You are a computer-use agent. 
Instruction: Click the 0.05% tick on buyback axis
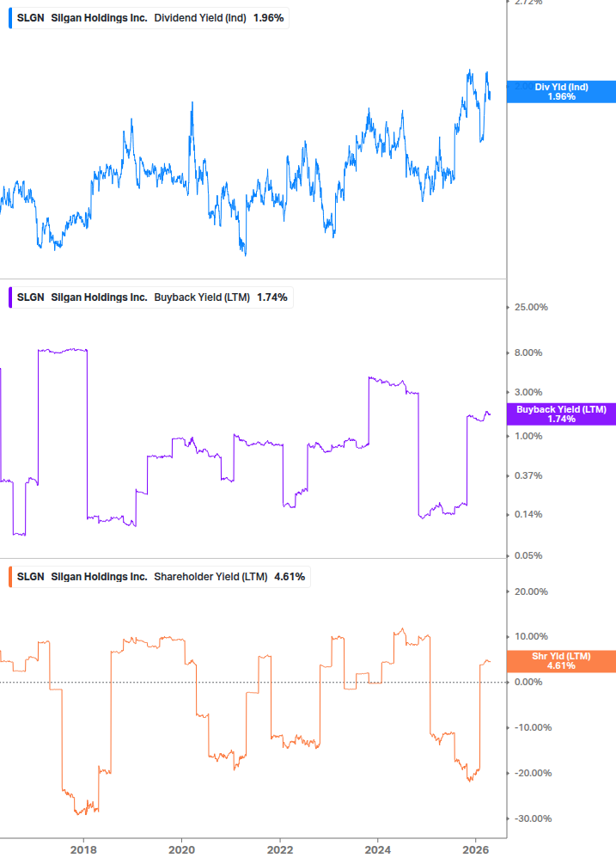[528, 555]
